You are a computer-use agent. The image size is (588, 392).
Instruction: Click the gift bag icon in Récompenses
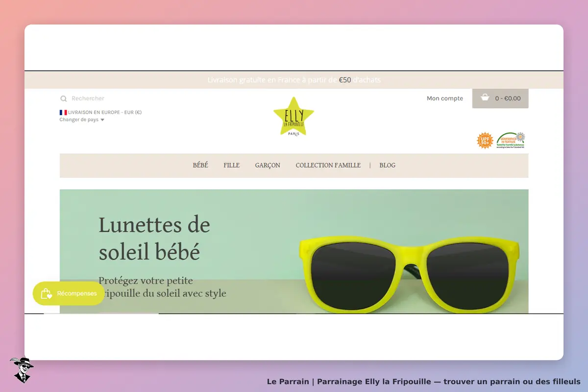pyautogui.click(x=46, y=294)
